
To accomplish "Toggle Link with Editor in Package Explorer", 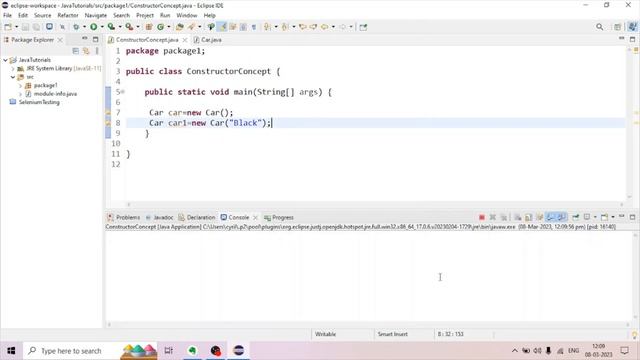I will (x=86, y=51).
